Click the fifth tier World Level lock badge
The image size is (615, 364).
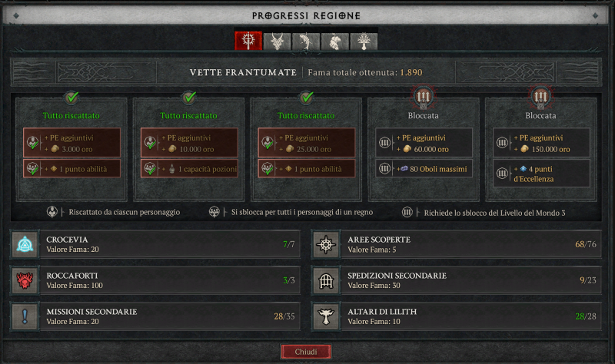coord(540,97)
